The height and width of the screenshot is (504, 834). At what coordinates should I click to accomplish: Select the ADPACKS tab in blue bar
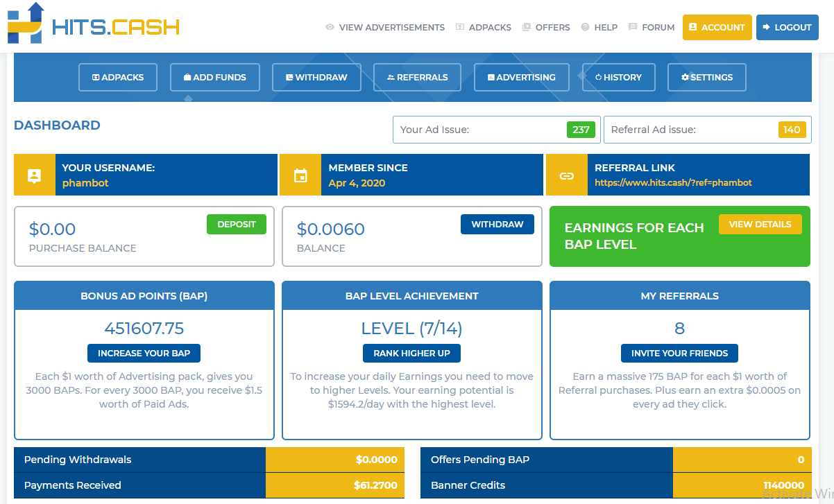pos(118,78)
